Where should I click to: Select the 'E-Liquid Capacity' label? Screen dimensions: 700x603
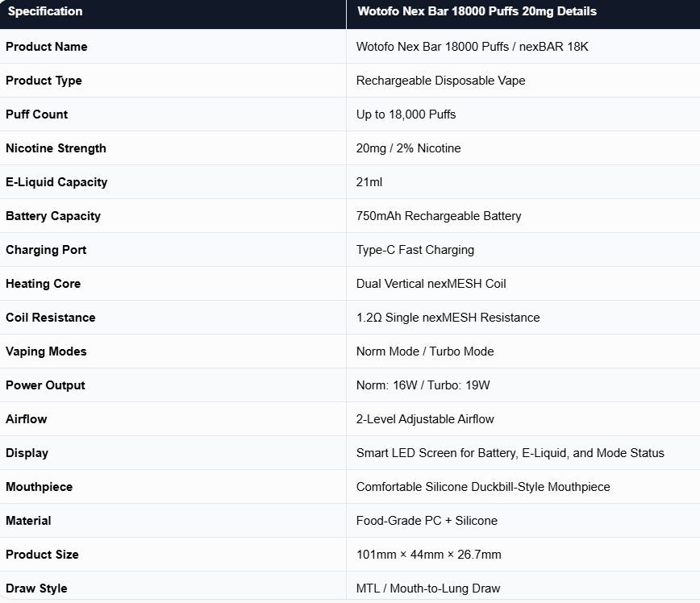click(56, 182)
